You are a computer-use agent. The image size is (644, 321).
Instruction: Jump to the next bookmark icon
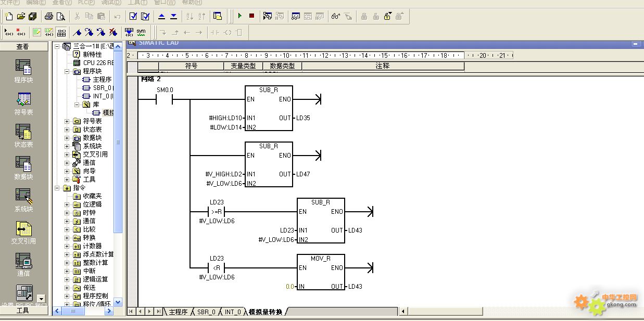tap(89, 32)
